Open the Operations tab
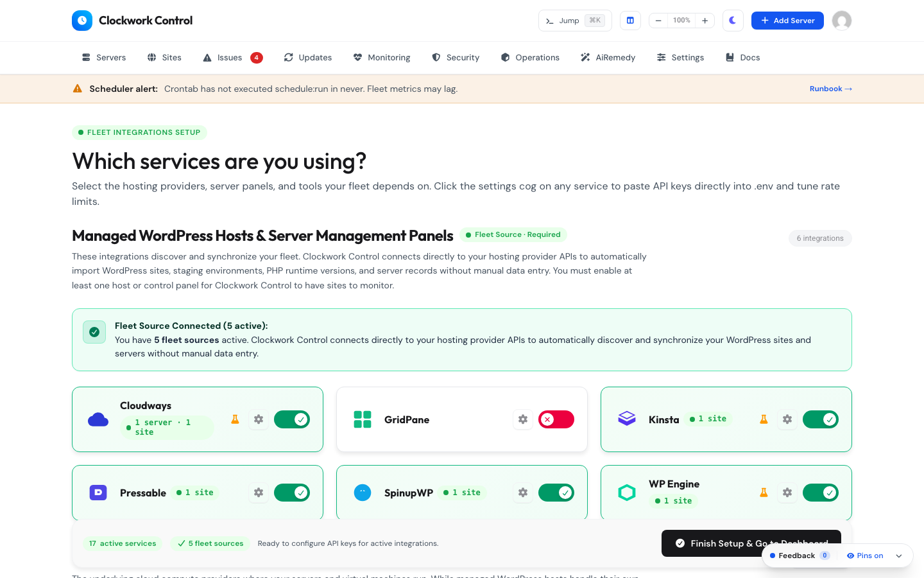The height and width of the screenshot is (578, 924). (530, 57)
